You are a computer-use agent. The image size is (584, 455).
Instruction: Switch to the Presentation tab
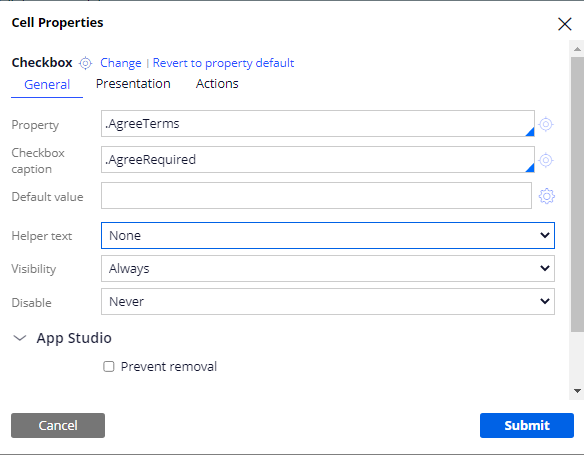click(x=133, y=84)
